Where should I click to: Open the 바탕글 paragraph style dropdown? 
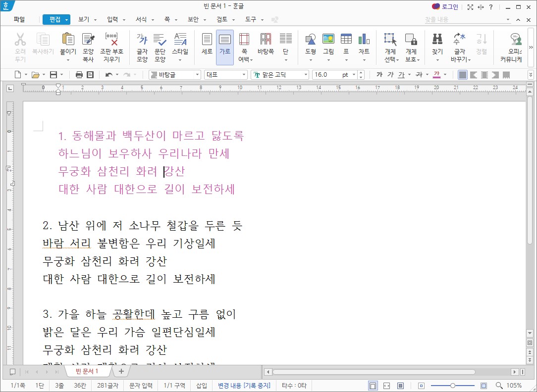pos(197,75)
